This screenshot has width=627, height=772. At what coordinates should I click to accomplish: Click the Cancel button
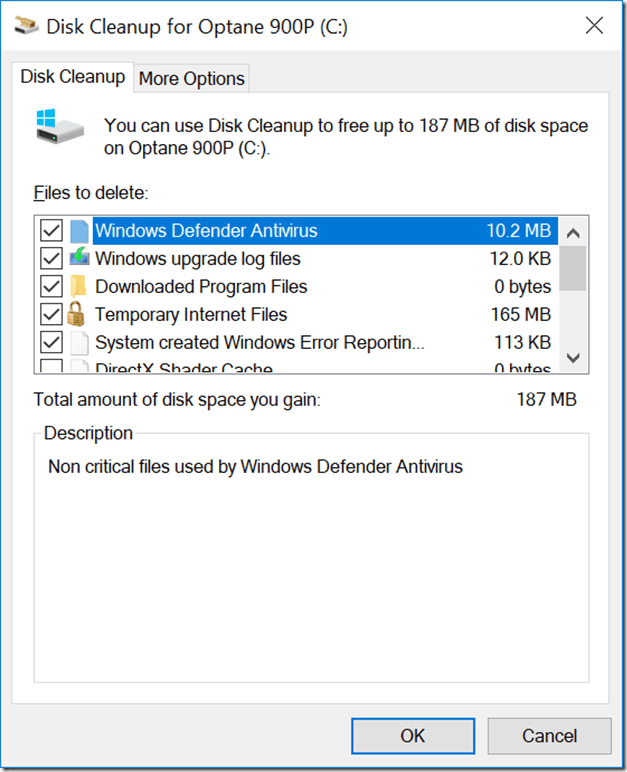coord(549,736)
